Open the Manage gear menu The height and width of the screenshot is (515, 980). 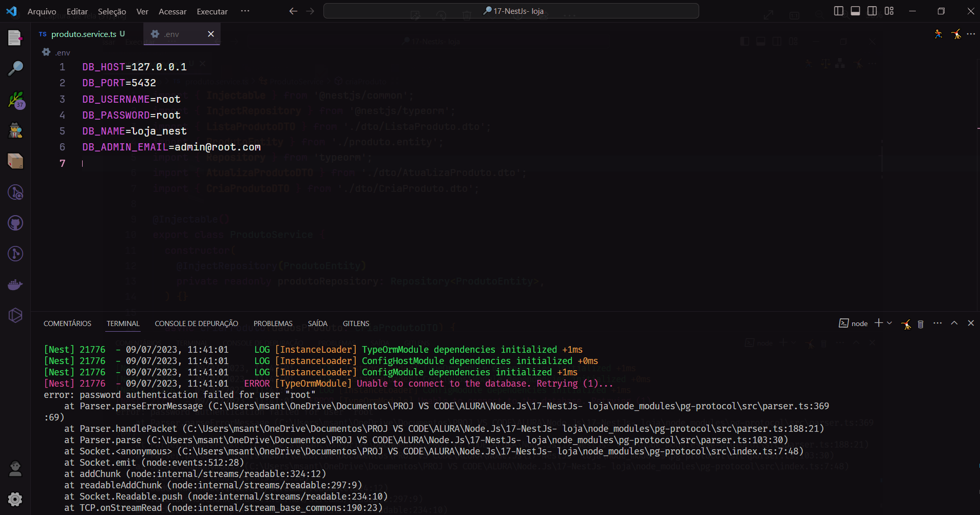click(15, 499)
